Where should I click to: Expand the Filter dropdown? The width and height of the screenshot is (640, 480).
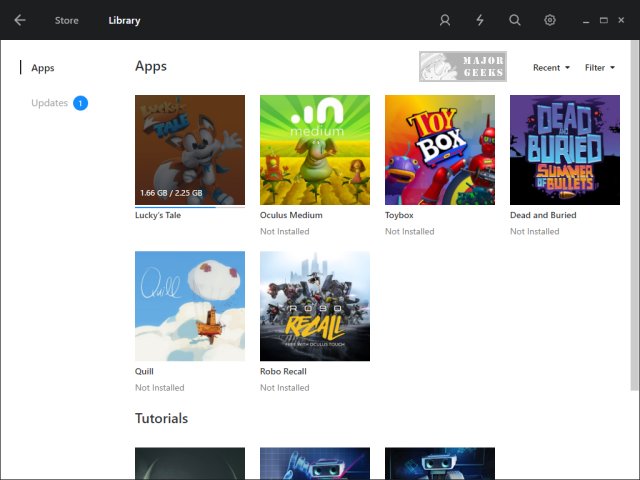(600, 68)
